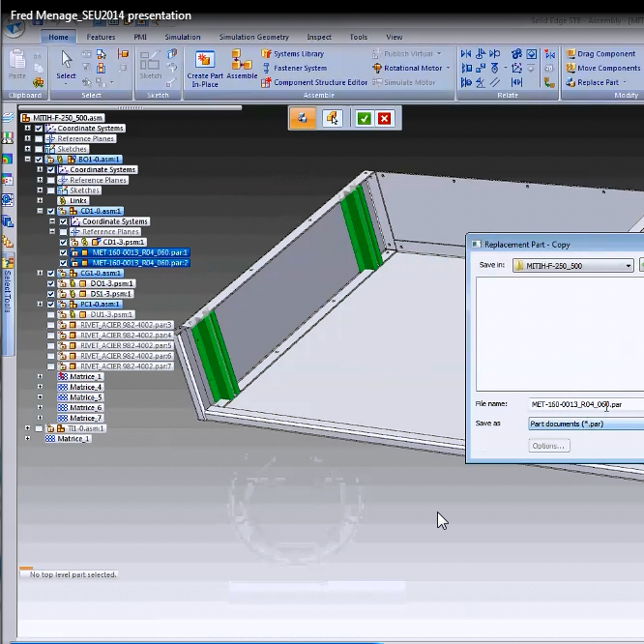Select Move Components tool
644x644 pixels.
tap(603, 69)
